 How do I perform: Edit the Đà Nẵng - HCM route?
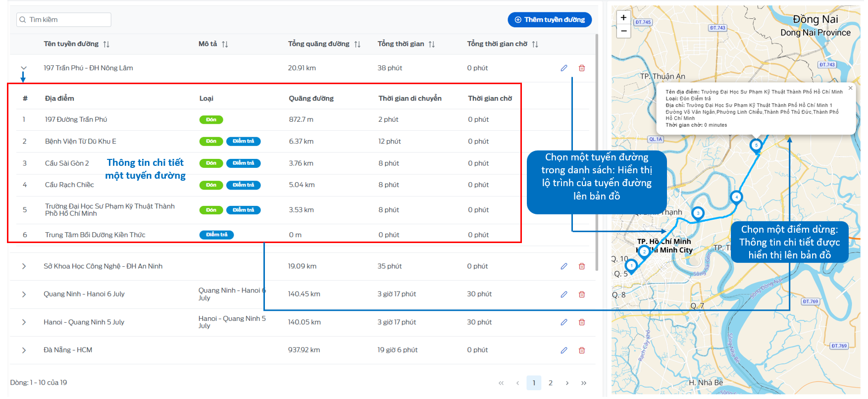[564, 350]
